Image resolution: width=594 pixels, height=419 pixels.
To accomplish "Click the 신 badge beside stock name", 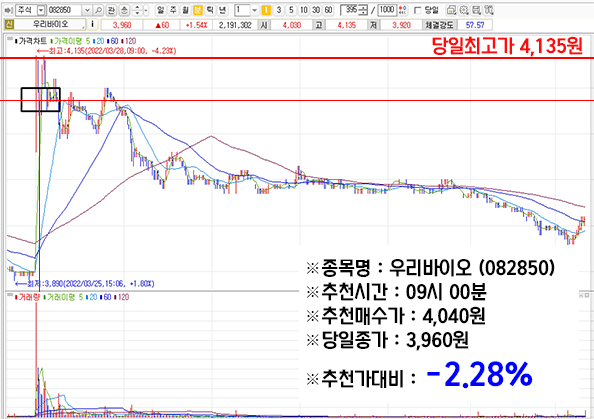I will click(x=9, y=25).
